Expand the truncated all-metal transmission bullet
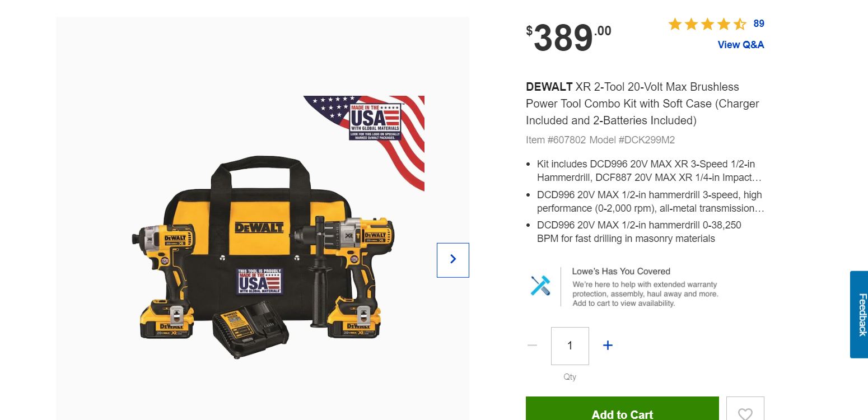Viewport: 868px width, 420px height. 650,202
